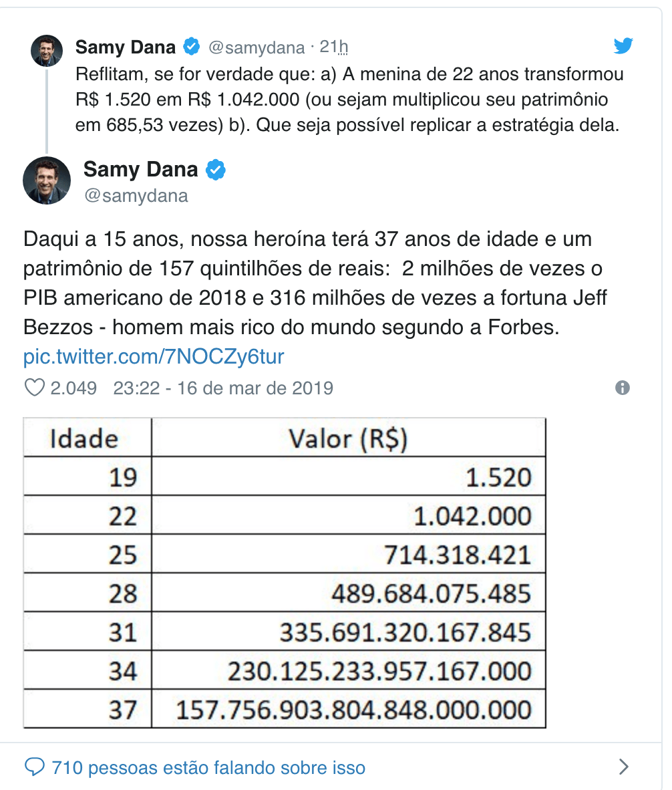Click the parent tweet text starting 'Reflitam'
672x790 pixels.
pyautogui.click(x=349, y=100)
